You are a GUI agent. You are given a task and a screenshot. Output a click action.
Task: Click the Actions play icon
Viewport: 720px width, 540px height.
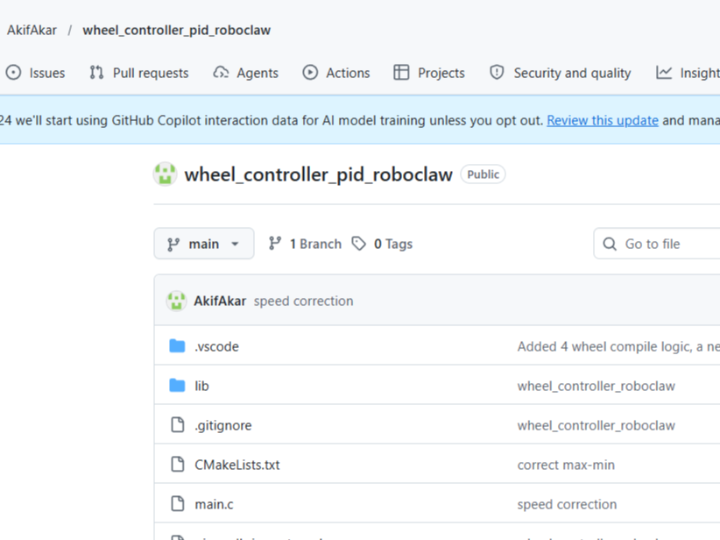coord(310,73)
